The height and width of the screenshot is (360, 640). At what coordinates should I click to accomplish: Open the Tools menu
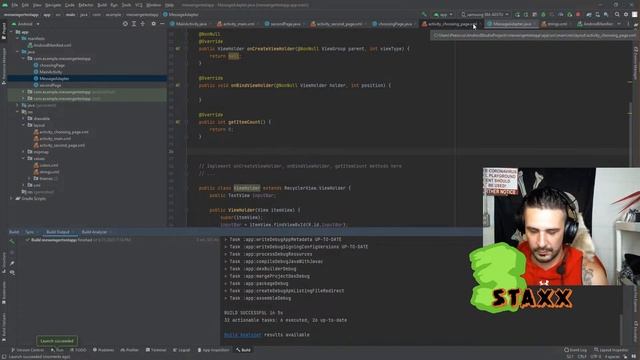tap(127, 5)
